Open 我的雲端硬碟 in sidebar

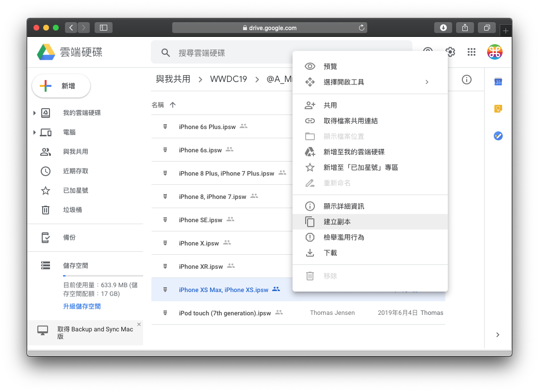tap(82, 113)
